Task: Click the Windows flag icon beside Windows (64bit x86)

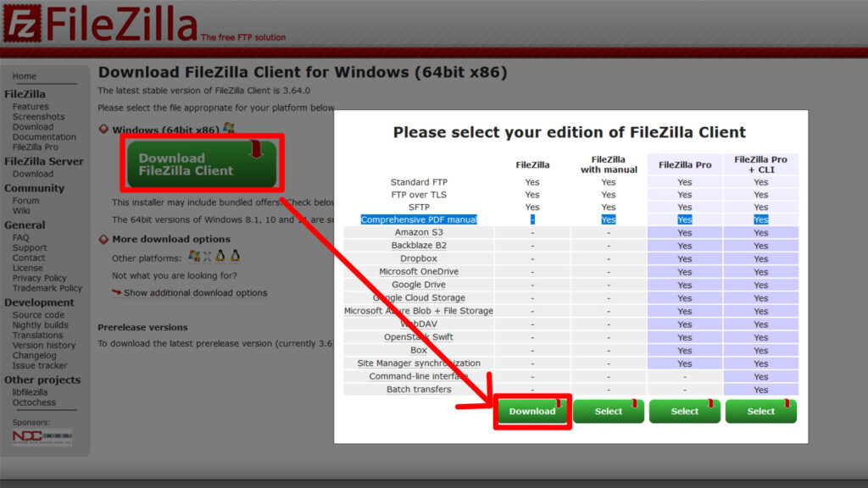Action: pyautogui.click(x=229, y=129)
